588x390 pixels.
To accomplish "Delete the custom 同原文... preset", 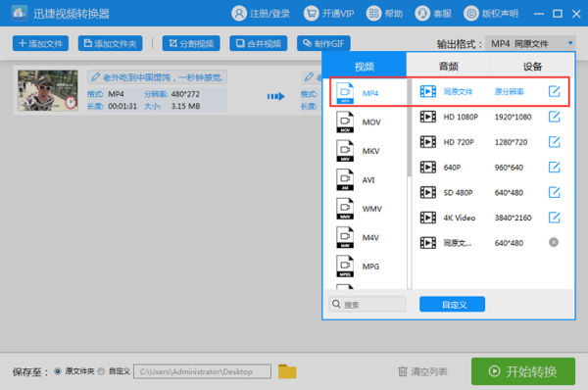I will click(554, 242).
